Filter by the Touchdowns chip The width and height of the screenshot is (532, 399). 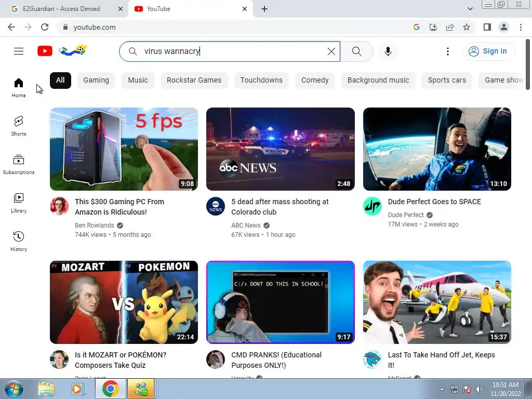coord(261,81)
